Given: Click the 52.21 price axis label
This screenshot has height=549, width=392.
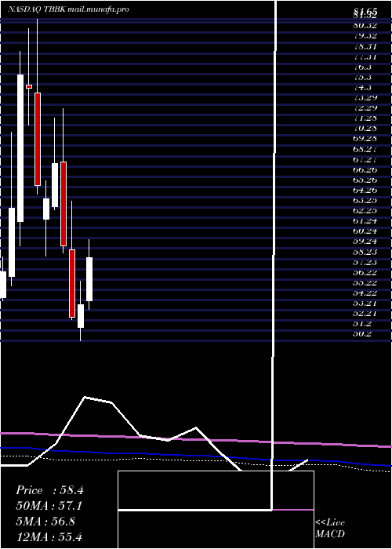Looking at the screenshot, I should pos(365,314).
